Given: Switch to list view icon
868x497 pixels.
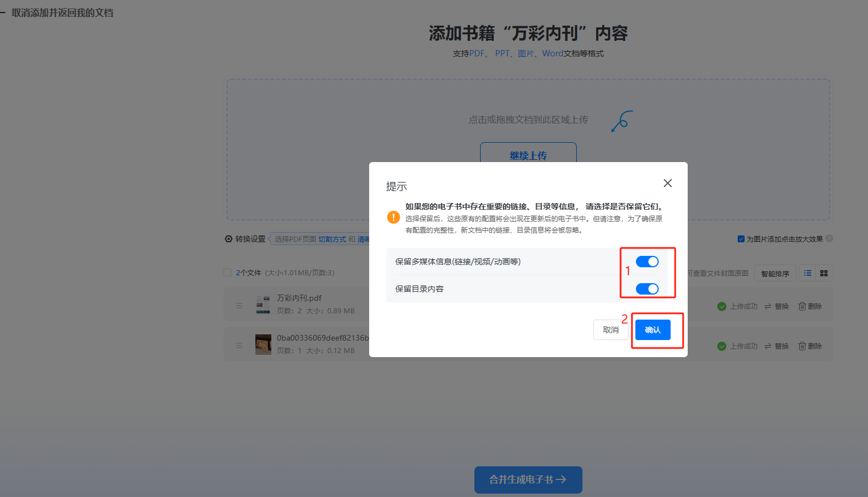Looking at the screenshot, I should tap(807, 274).
